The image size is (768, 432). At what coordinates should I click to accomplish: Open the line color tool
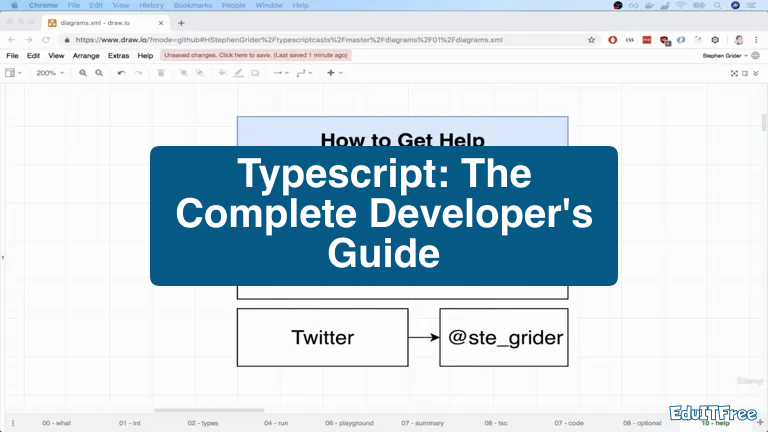pyautogui.click(x=239, y=73)
